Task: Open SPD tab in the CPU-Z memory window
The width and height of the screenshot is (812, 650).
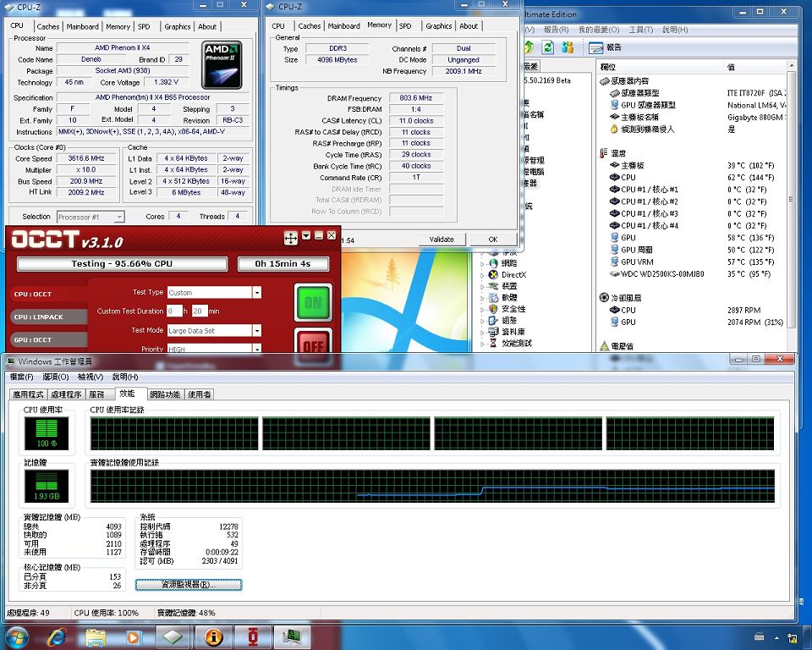Action: (405, 26)
